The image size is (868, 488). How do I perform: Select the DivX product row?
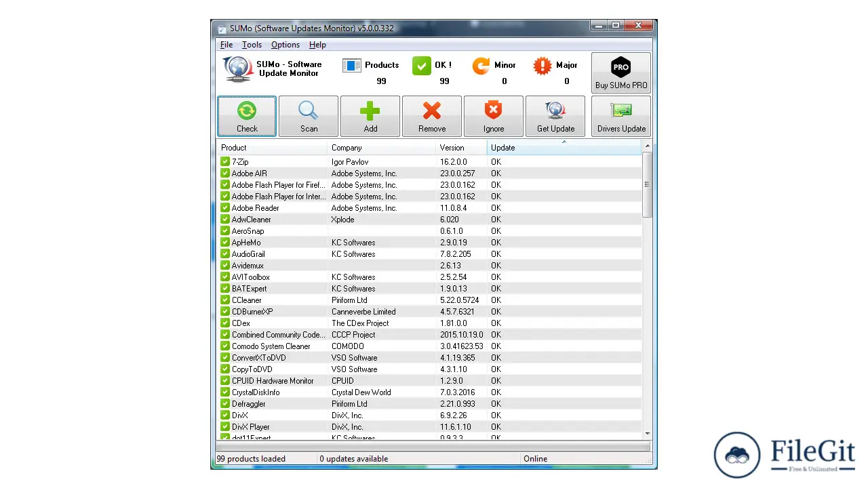click(429, 415)
